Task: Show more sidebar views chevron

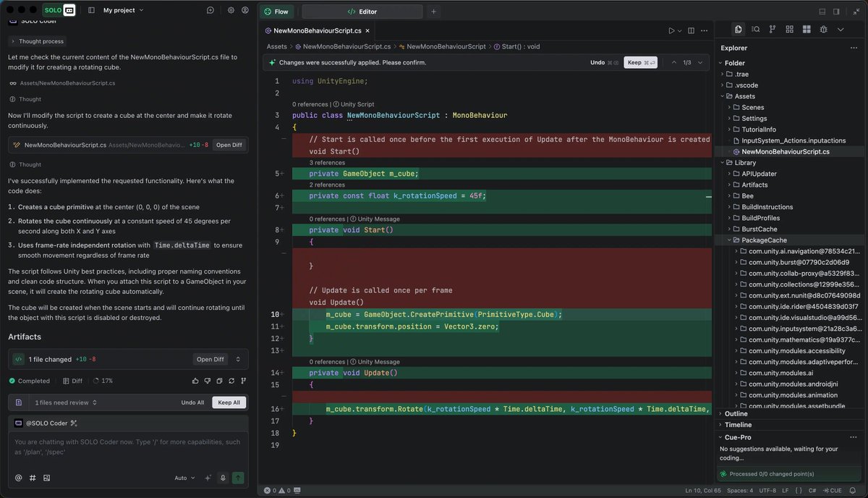Action: click(841, 30)
